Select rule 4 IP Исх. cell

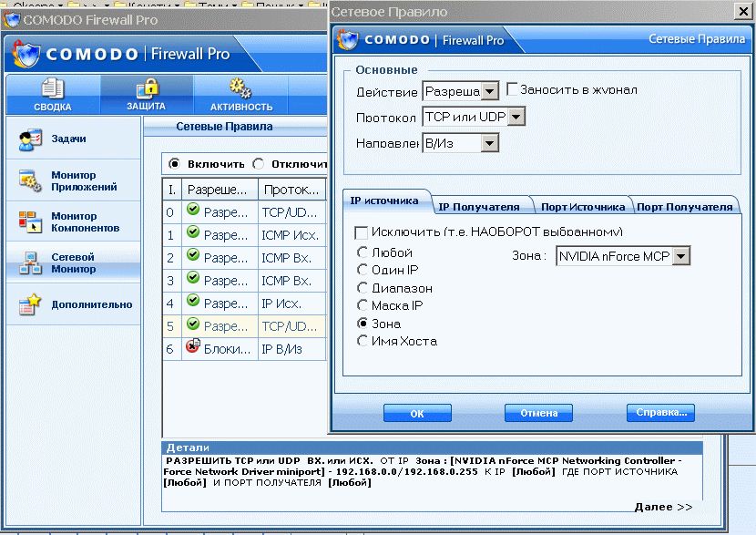click(x=292, y=304)
